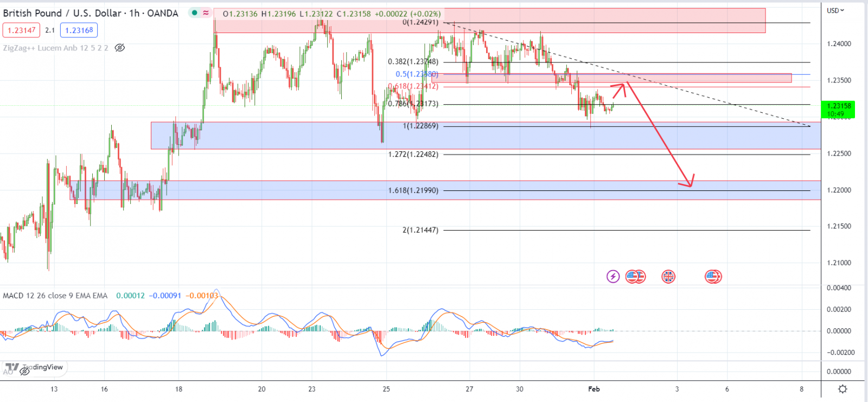Screen dimensions: 868x402
Task: Select the ZigZag++ Lucem Anb indicator label
Action: click(x=55, y=48)
